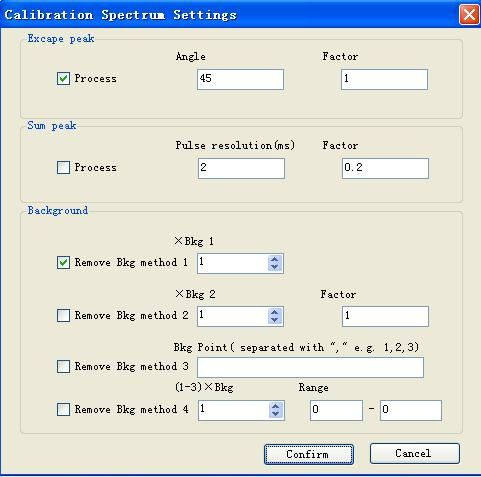Cancel the settings dialog
The image size is (481, 477).
click(x=415, y=453)
